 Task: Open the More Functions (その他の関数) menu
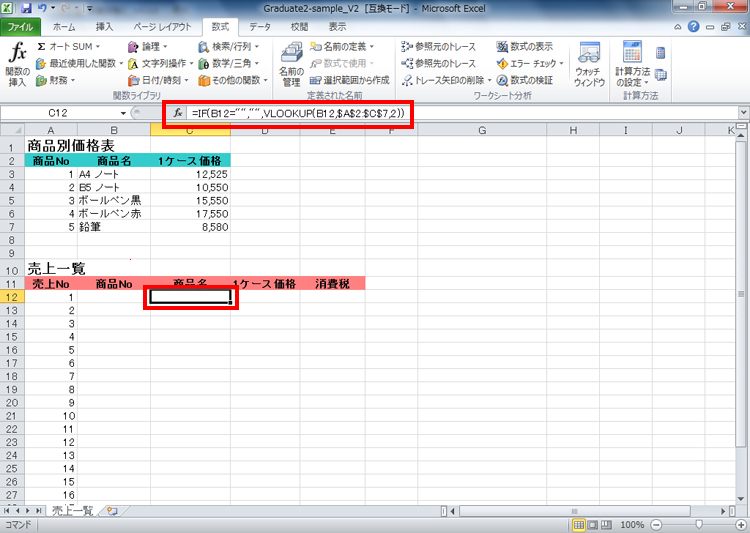click(x=233, y=80)
